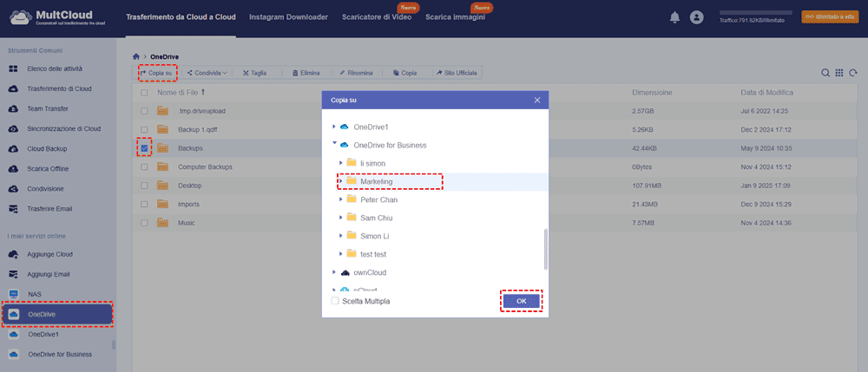Check the Backup 1.qdff row checkbox
The width and height of the screenshot is (868, 372).
[144, 130]
